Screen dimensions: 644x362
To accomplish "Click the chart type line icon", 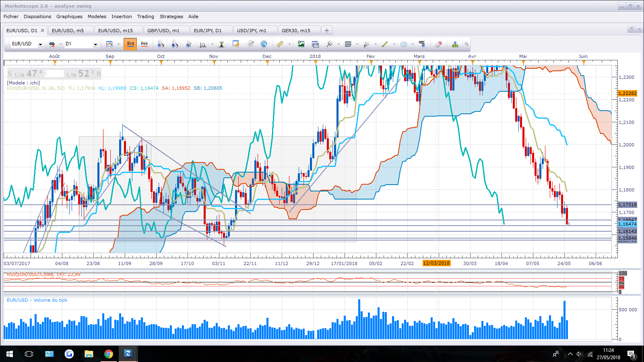I will (109, 44).
